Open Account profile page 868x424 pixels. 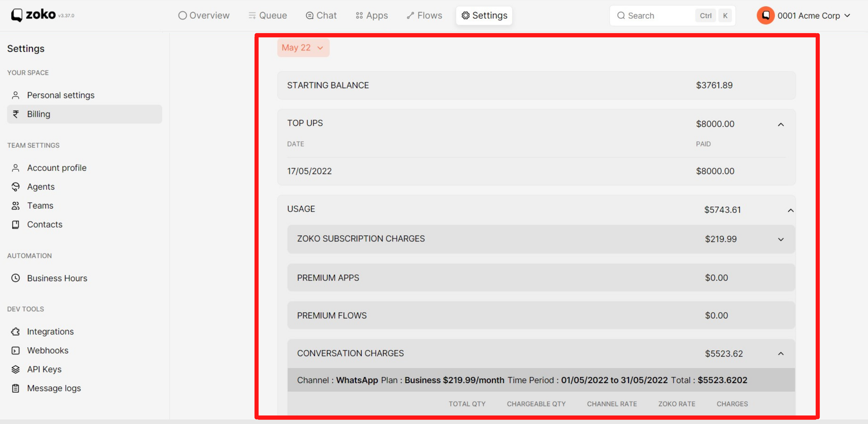(x=57, y=168)
